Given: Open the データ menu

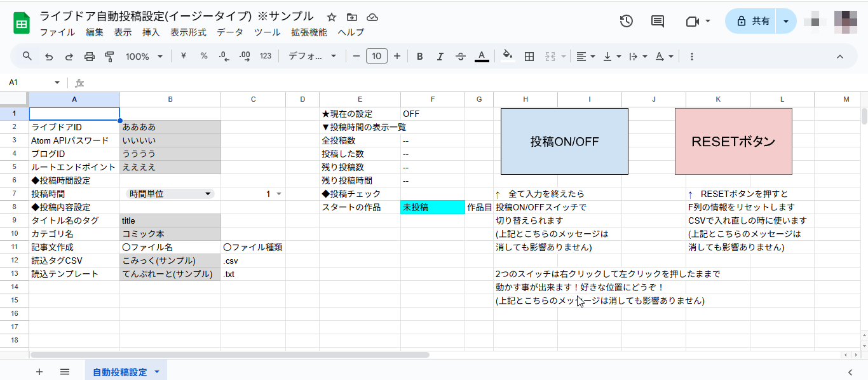Looking at the screenshot, I should pos(230,32).
